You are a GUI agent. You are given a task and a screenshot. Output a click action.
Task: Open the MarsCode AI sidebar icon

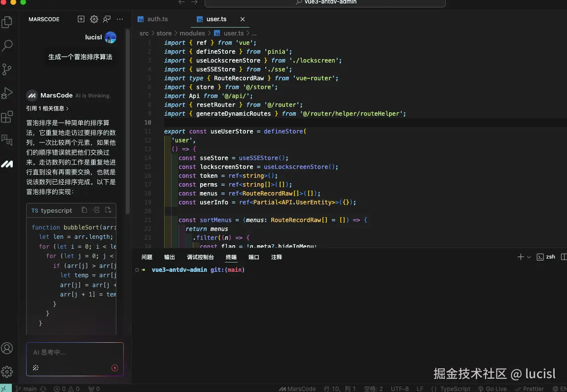pos(7,163)
